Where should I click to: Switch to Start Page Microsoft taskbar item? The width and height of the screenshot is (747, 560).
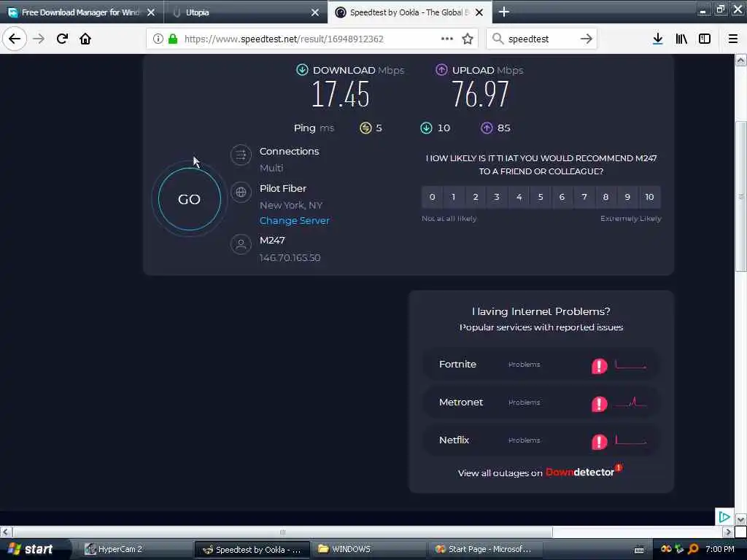click(x=487, y=549)
